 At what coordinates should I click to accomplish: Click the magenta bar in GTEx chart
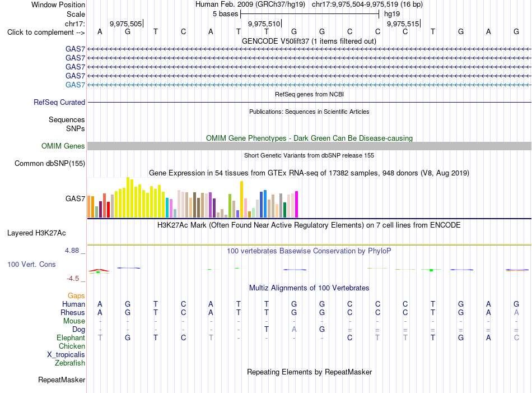(297, 204)
